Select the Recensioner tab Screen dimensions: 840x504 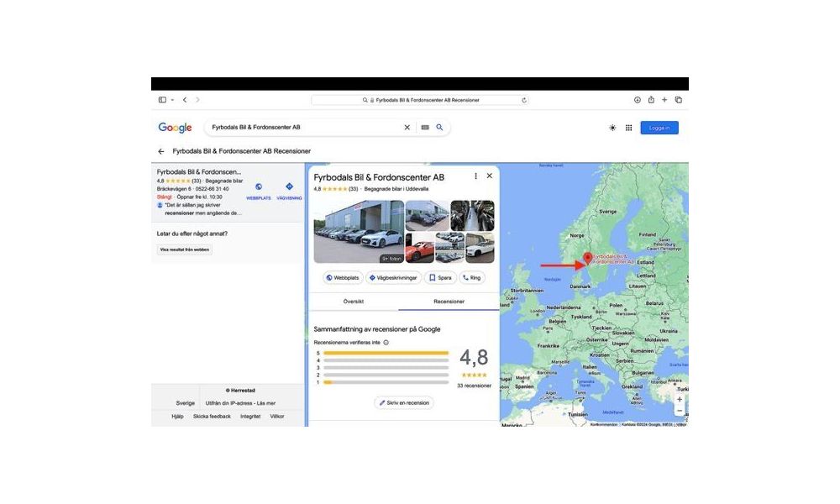(x=449, y=301)
